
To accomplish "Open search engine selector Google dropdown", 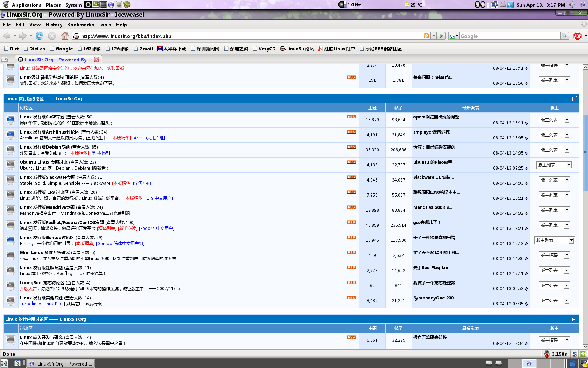I will click(454, 36).
